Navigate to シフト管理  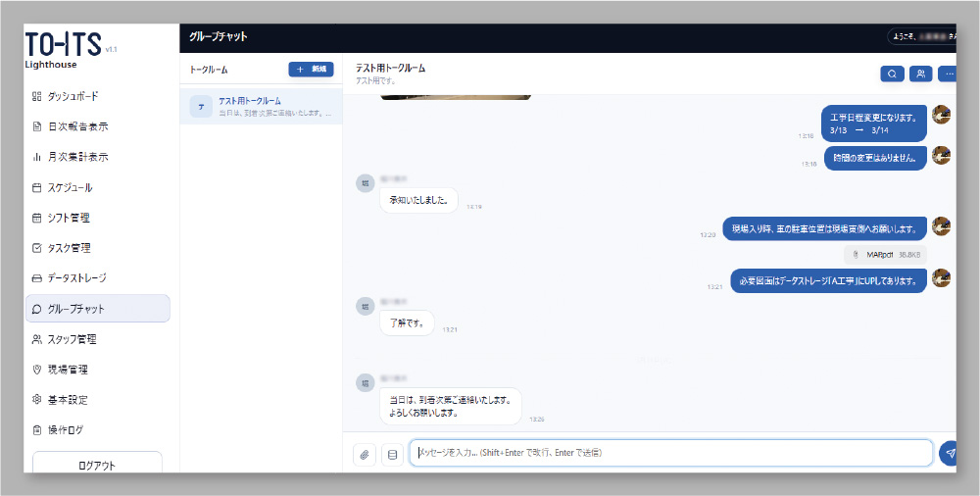pyautogui.click(x=69, y=218)
